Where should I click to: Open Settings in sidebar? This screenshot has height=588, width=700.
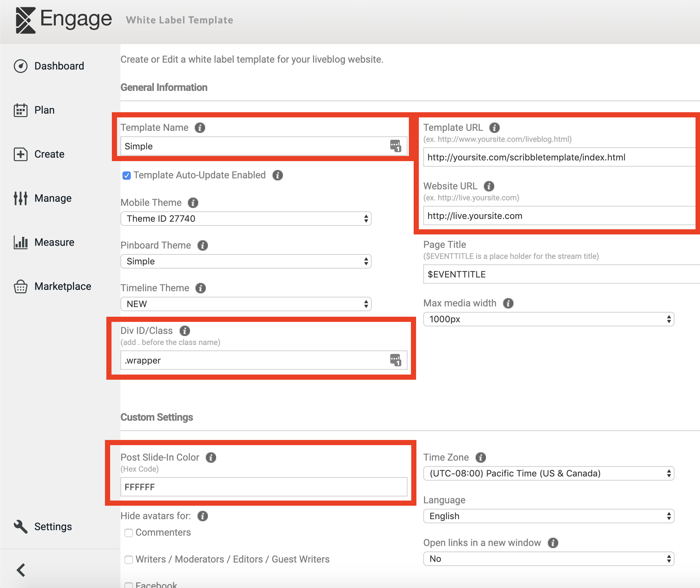click(x=53, y=527)
